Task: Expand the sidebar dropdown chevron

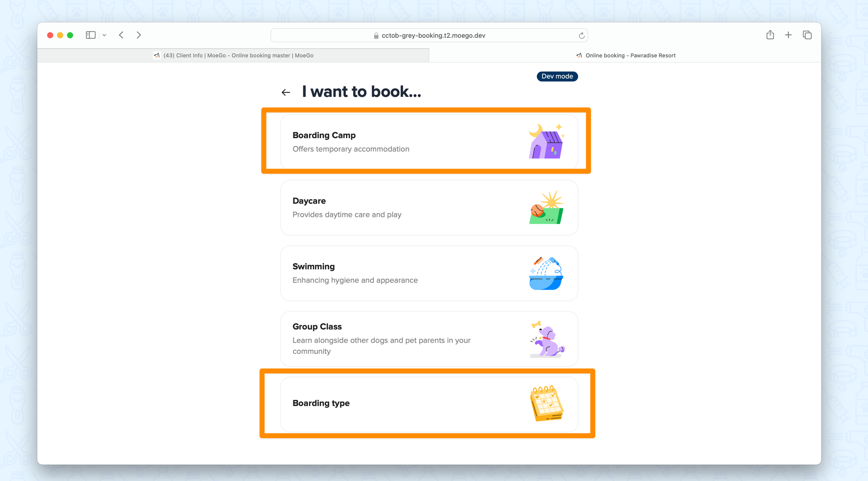Action: click(104, 35)
